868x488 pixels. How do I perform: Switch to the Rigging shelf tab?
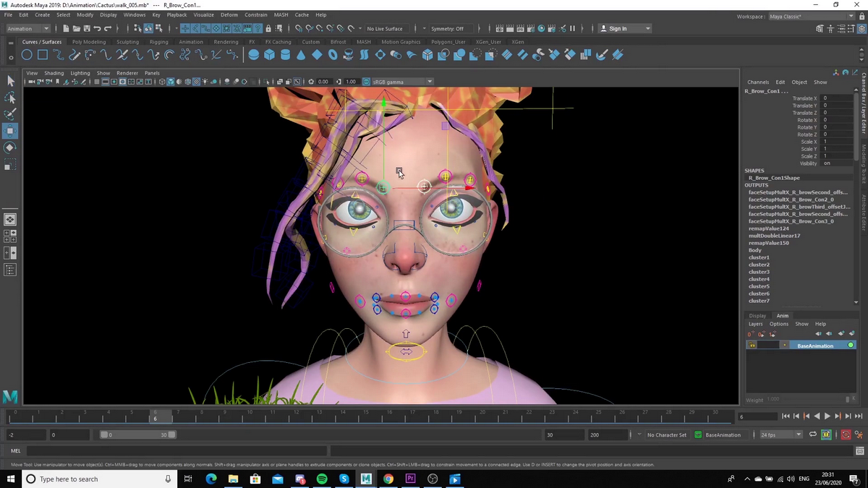[x=159, y=42]
